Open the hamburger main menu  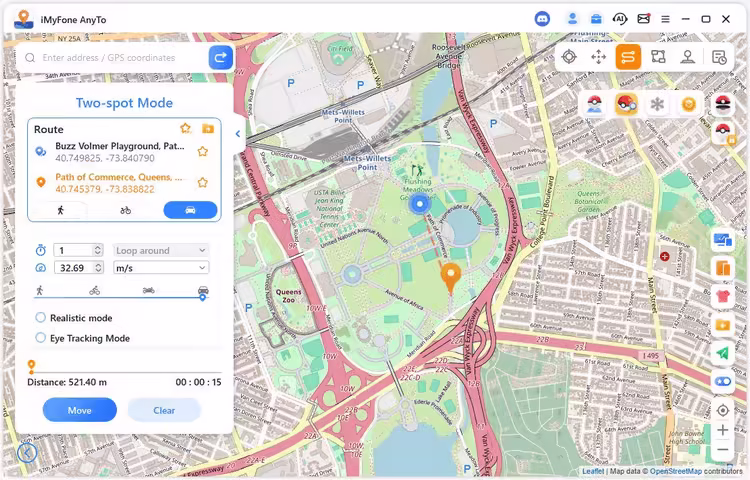pyautogui.click(x=665, y=18)
